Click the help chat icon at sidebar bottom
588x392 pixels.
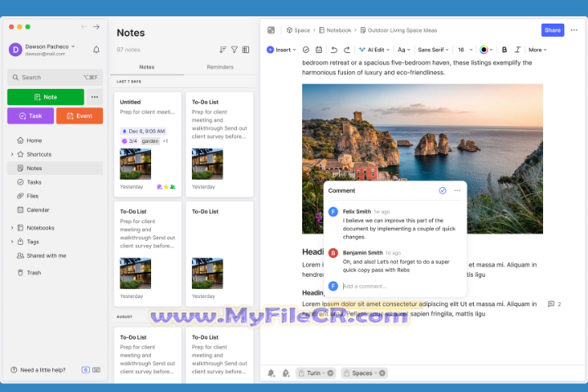(86, 370)
